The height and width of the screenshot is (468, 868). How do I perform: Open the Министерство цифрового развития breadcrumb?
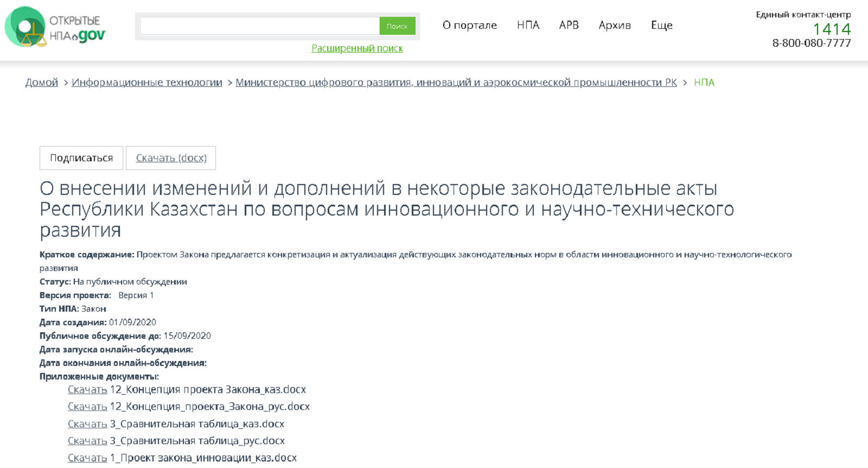pyautogui.click(x=456, y=83)
